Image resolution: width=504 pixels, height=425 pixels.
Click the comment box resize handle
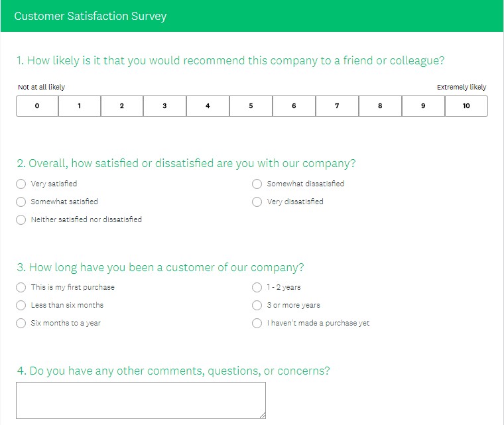tap(263, 415)
